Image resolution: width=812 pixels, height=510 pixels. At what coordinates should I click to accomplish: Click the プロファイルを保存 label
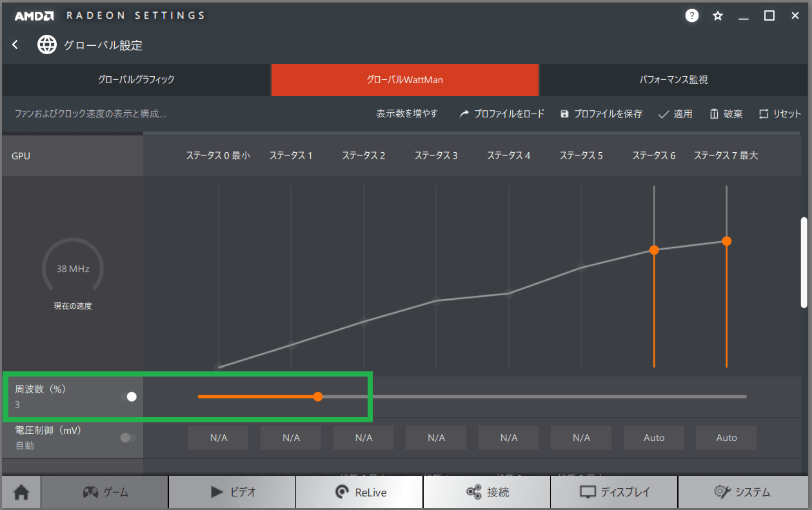coord(608,114)
